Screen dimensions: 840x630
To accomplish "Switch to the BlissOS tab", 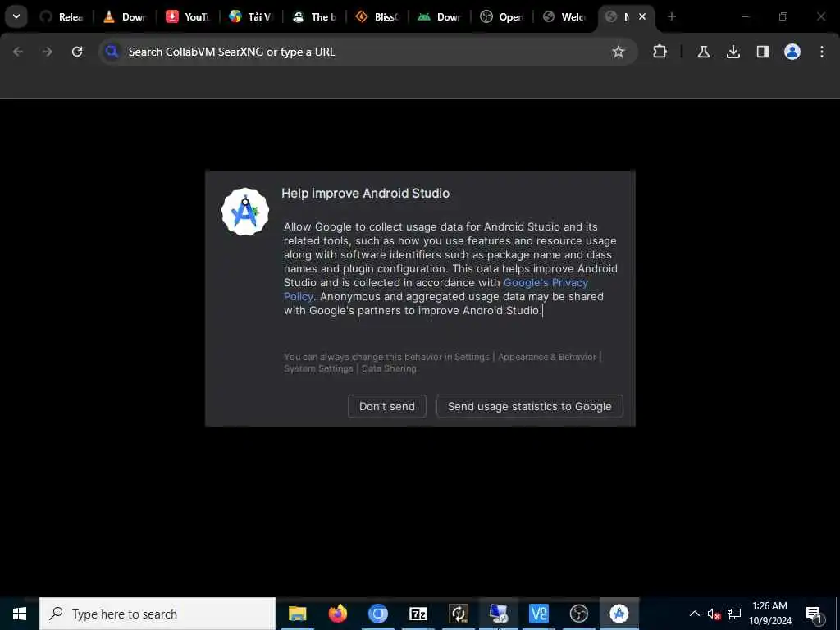I will 377,16.
